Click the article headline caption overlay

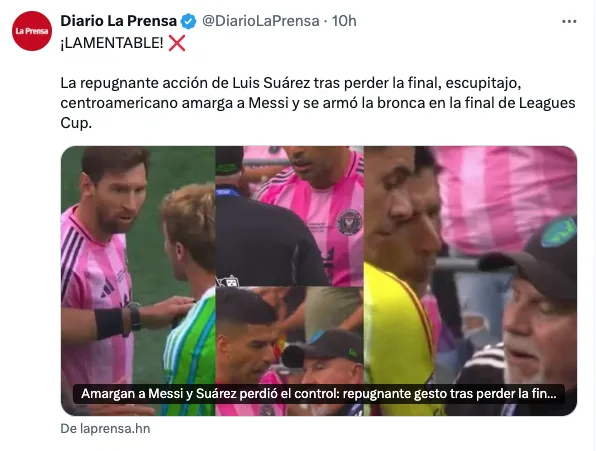point(319,394)
